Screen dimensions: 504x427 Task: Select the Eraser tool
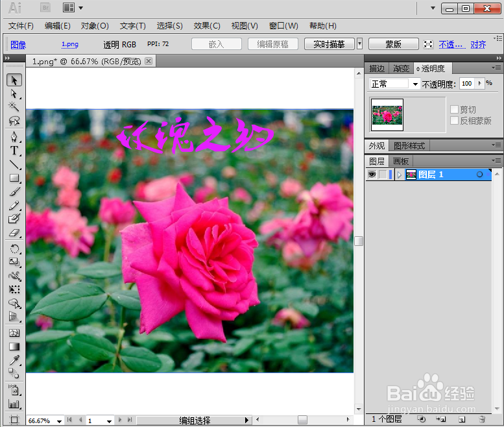14,232
